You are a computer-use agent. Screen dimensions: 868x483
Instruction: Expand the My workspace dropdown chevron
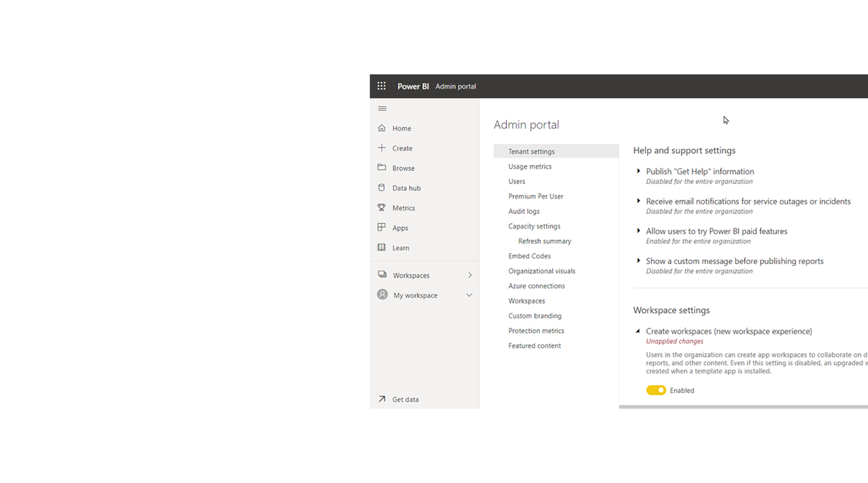click(469, 295)
